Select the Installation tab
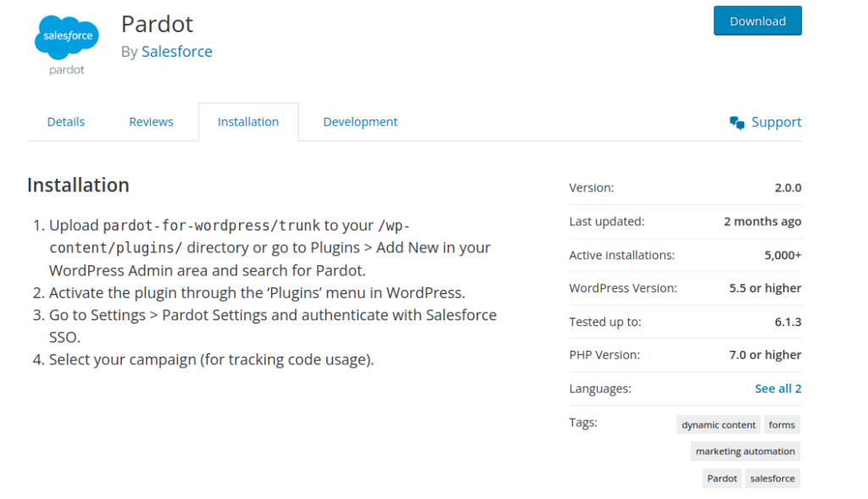The height and width of the screenshot is (499, 868). coord(248,121)
